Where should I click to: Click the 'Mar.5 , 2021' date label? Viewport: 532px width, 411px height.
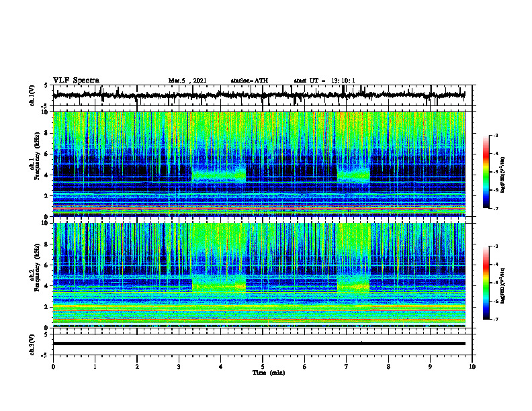[187, 81]
